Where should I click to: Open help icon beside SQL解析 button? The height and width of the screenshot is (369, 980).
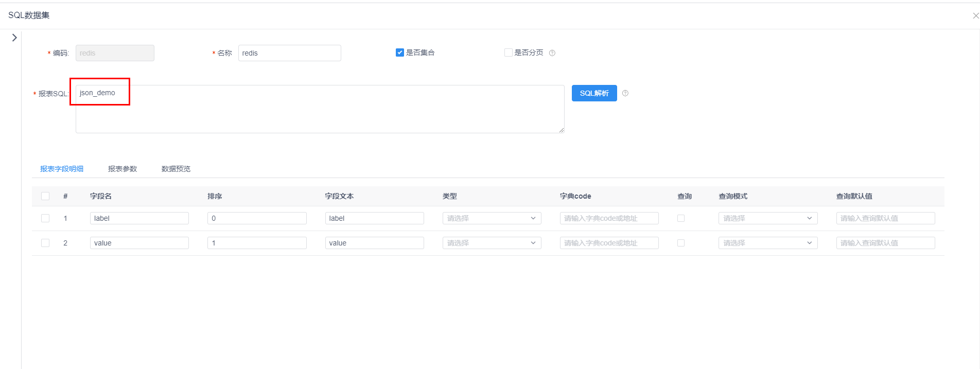tap(625, 93)
